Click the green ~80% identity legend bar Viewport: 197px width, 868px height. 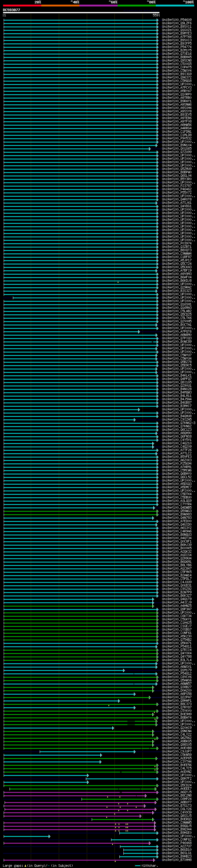(x=137, y=6)
